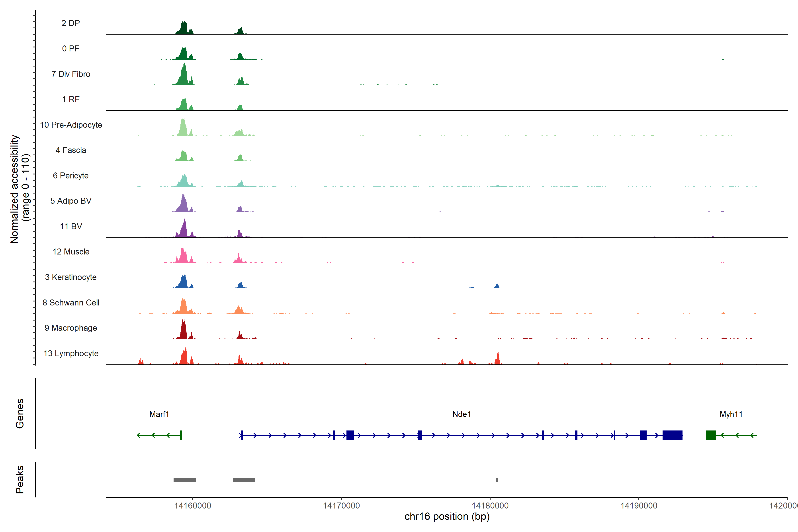Click the 14180000 axis tick label

click(x=490, y=506)
